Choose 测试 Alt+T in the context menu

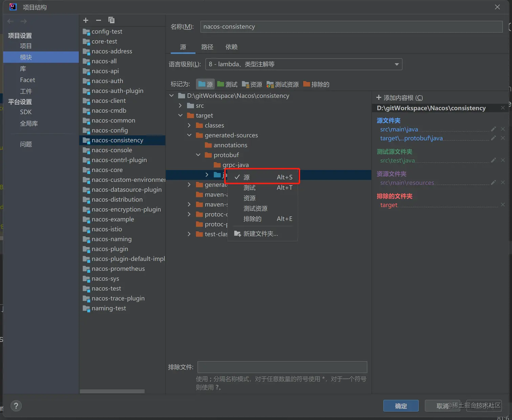tap(263, 187)
